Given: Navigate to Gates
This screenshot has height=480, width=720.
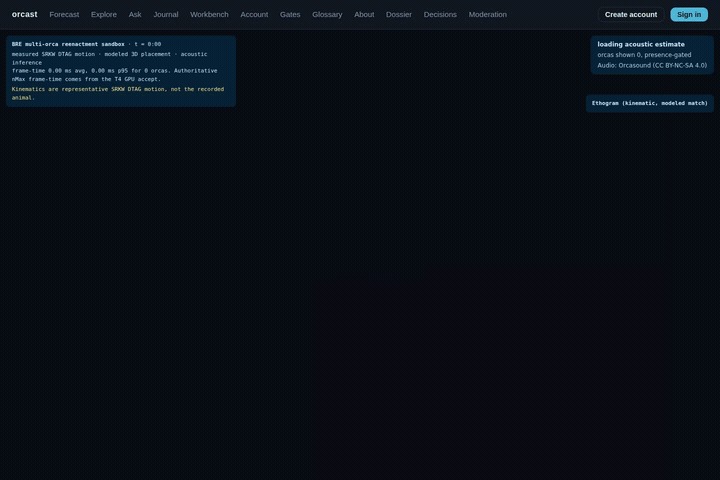Looking at the screenshot, I should pos(290,14).
